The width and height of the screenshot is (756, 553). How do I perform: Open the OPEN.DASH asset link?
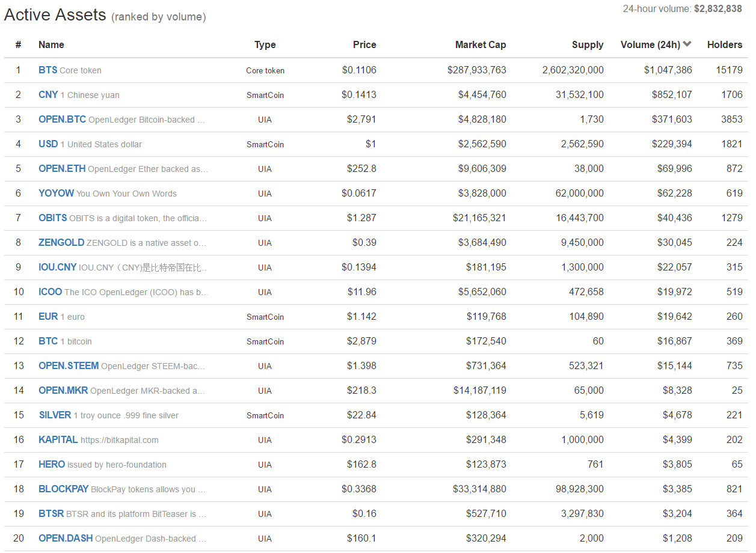[x=66, y=539]
